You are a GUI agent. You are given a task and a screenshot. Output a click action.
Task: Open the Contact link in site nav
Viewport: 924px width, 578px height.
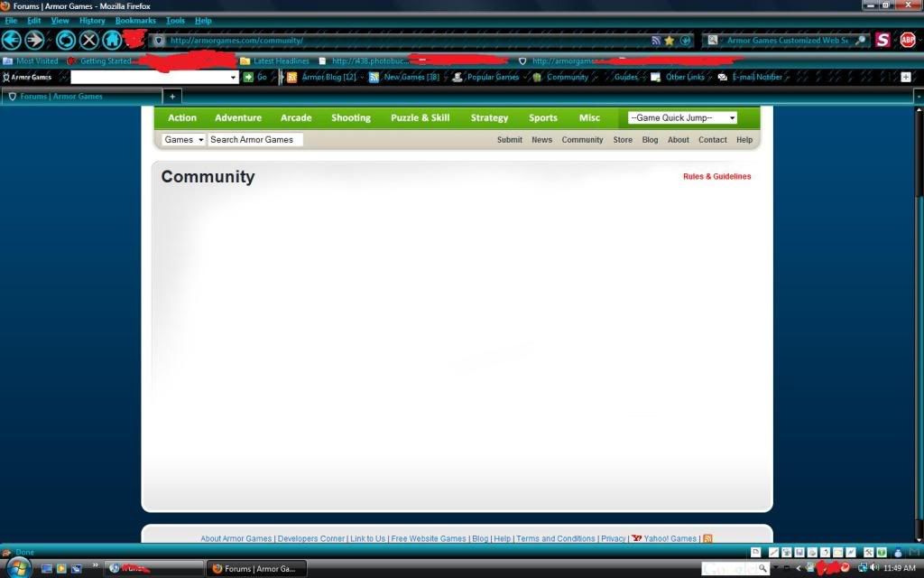(x=713, y=140)
